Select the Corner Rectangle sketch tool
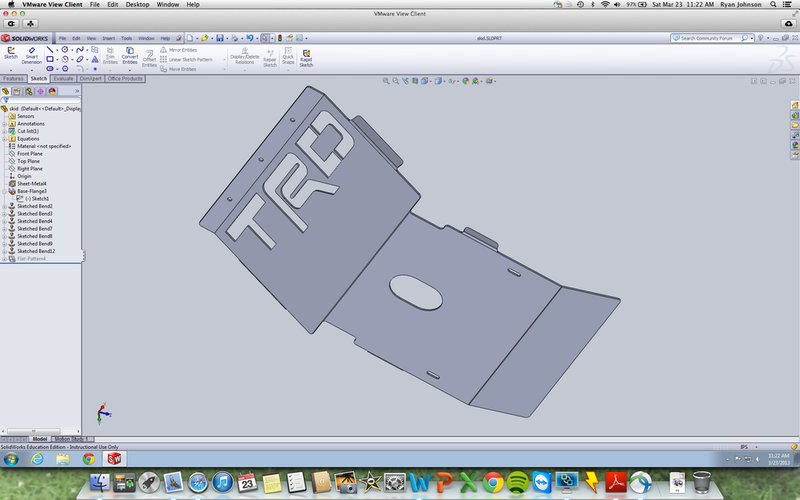 [x=49, y=59]
